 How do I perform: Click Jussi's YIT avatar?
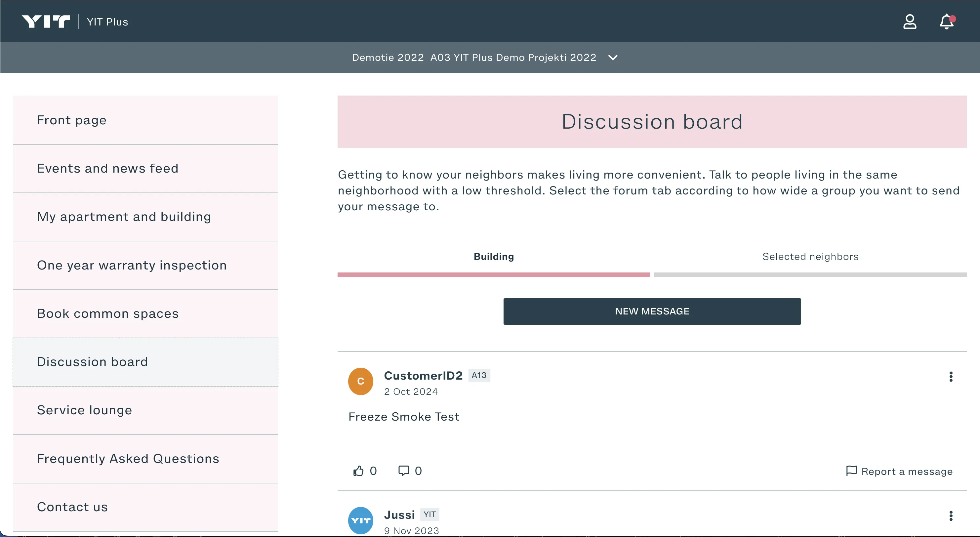pos(360,520)
